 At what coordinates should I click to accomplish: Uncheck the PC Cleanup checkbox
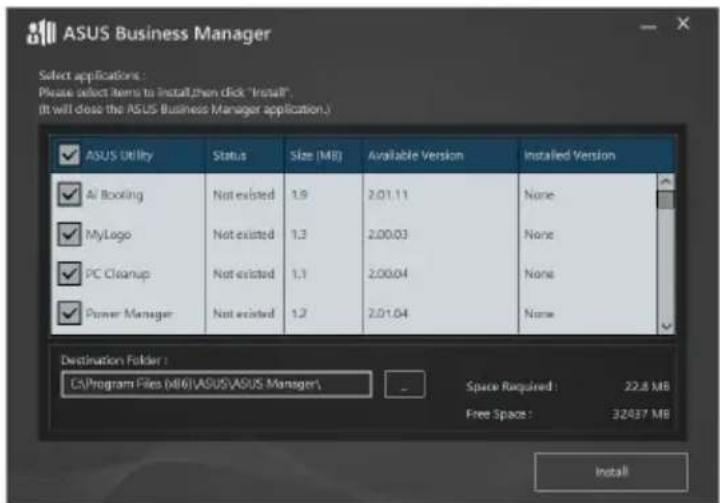[x=69, y=273]
